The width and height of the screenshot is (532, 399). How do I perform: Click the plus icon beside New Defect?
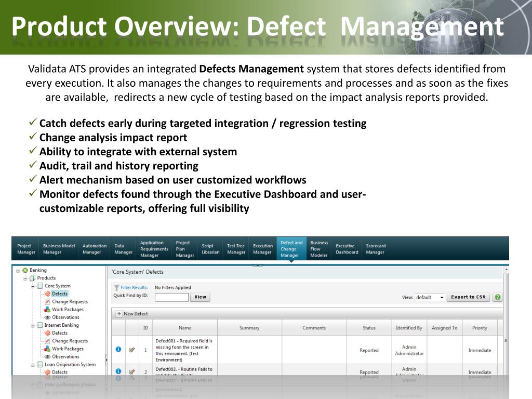pos(119,314)
